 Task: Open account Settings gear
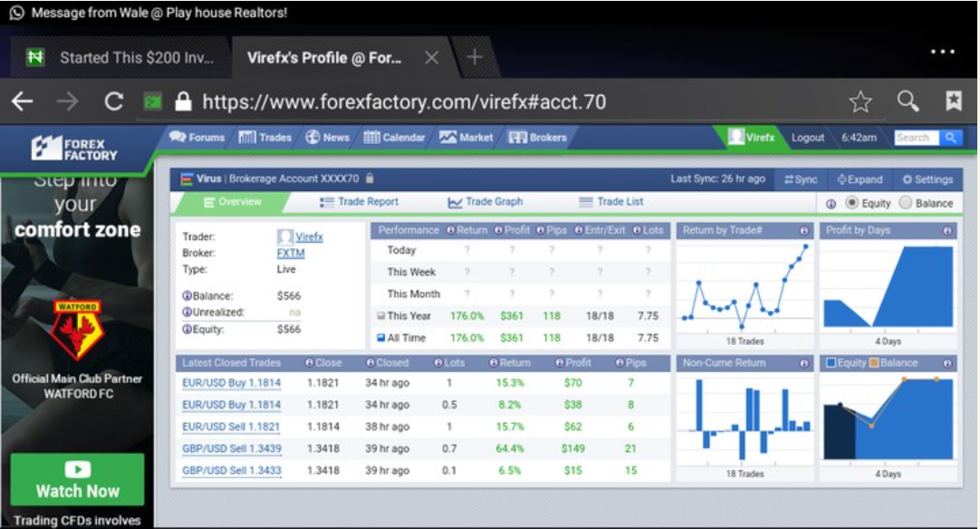tap(927, 179)
